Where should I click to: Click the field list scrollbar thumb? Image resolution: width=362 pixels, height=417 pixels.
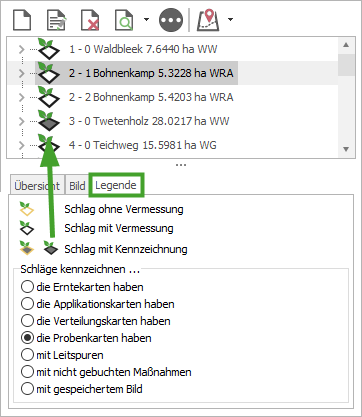(346, 65)
